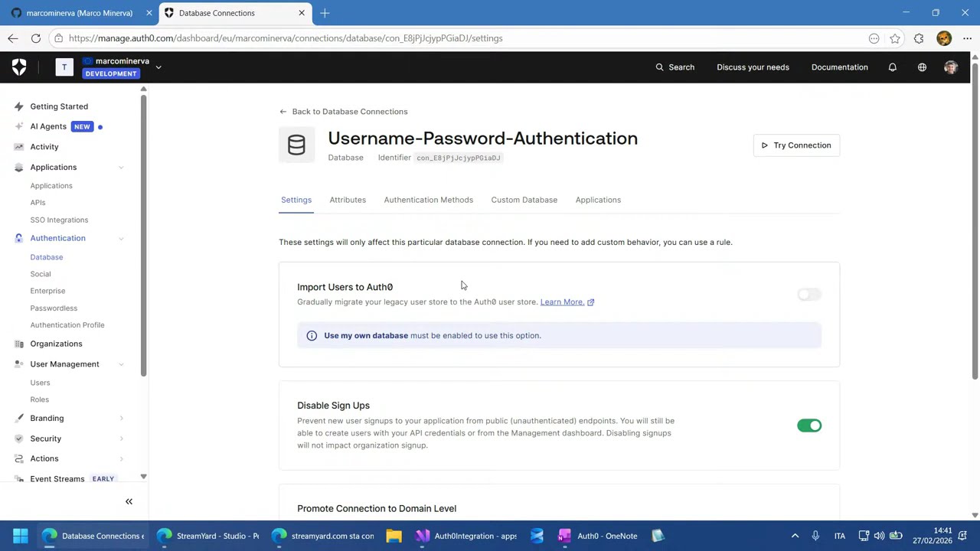Click the Auth0 shield logo
The height and width of the screenshot is (551, 980).
point(19,67)
